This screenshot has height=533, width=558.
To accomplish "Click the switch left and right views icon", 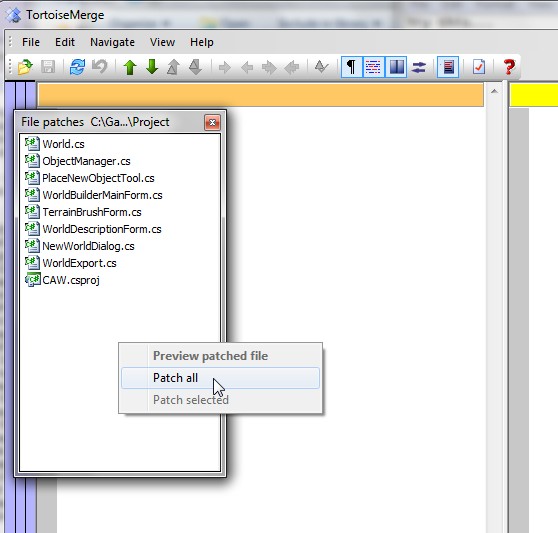I will coord(418,67).
